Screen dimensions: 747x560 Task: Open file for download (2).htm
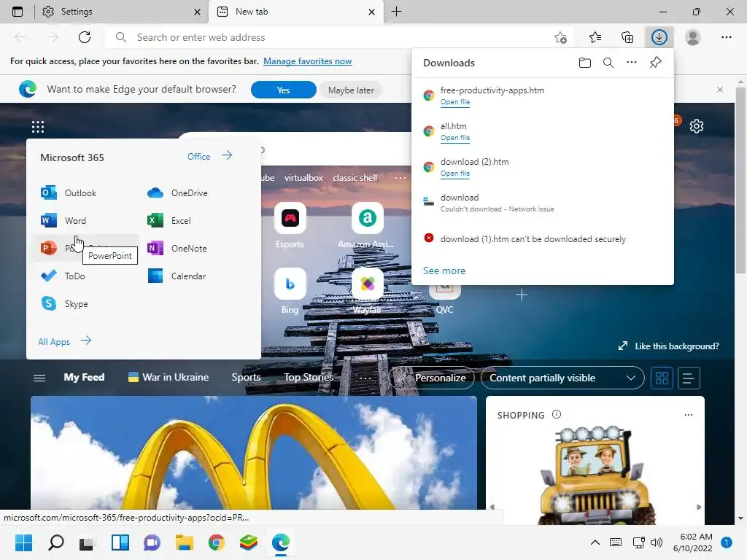coord(455,174)
